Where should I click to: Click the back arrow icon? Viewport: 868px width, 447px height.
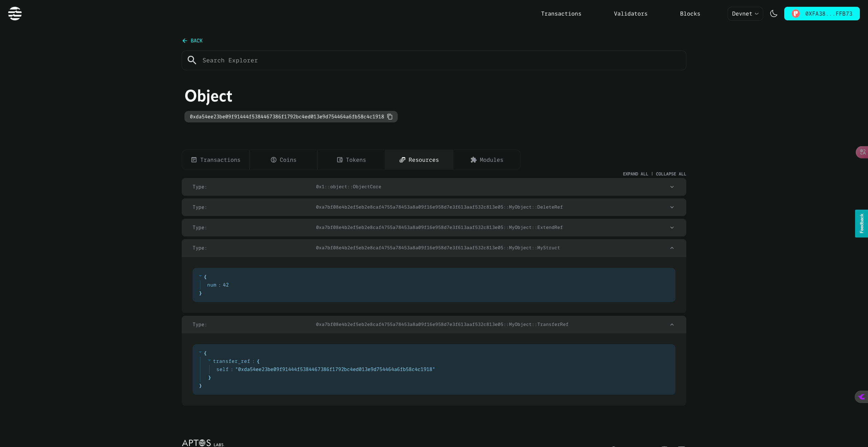[185, 41]
